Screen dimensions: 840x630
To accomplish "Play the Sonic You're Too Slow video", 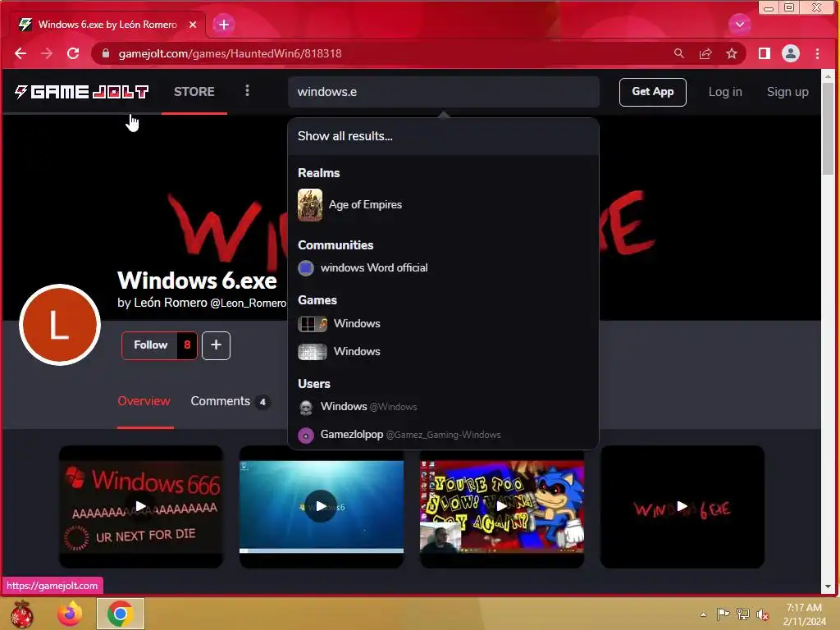I will click(502, 506).
